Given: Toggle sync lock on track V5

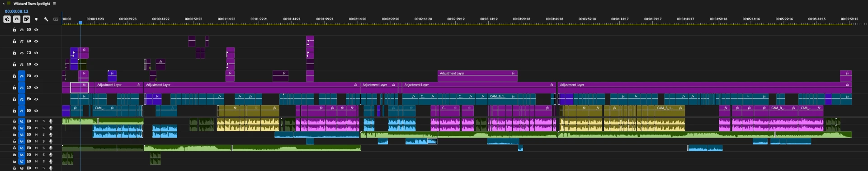Looking at the screenshot, I should point(29,65).
